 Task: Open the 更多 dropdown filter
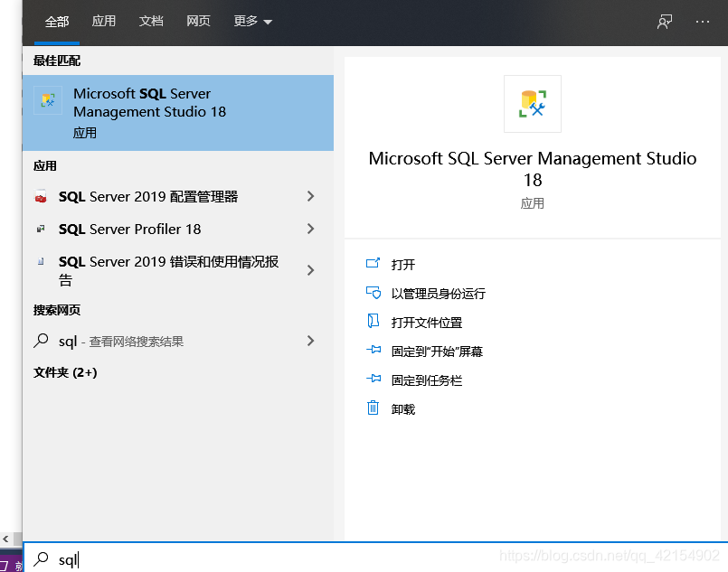click(x=252, y=22)
